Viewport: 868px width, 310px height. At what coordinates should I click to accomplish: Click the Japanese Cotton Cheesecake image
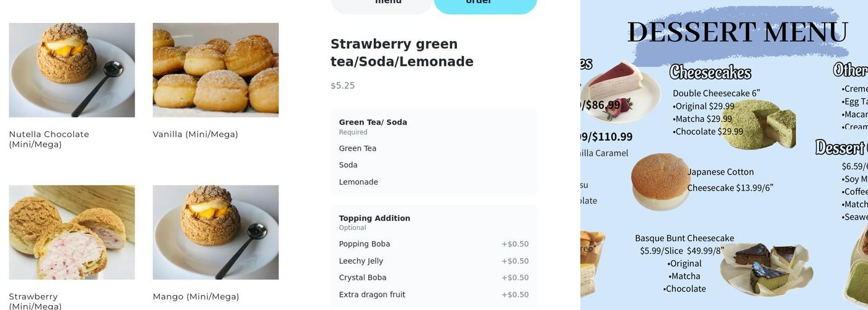[x=660, y=181]
